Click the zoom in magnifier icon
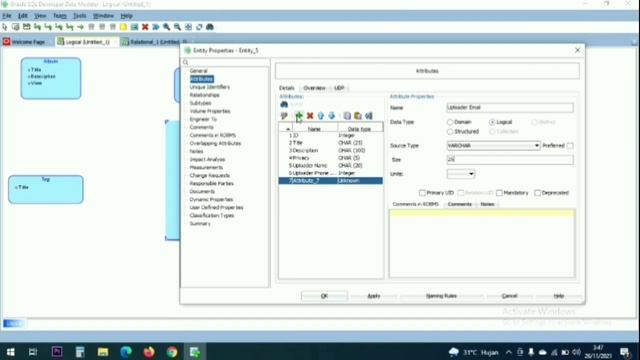This screenshot has width=640, height=360. 167,27
